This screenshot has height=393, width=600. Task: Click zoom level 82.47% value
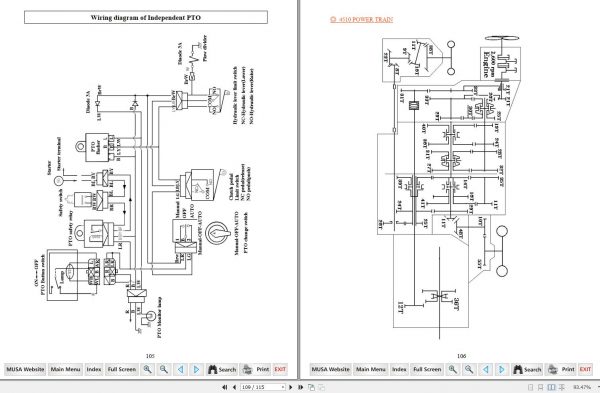582,387
